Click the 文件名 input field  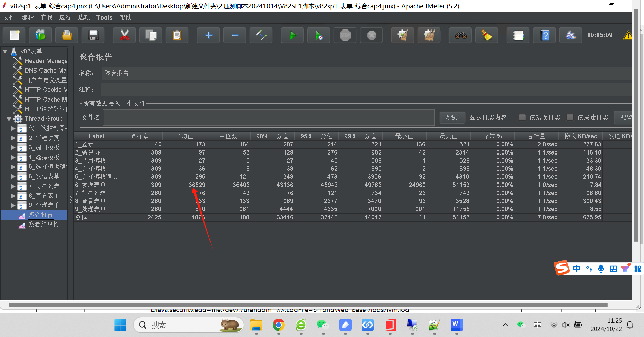(268, 118)
